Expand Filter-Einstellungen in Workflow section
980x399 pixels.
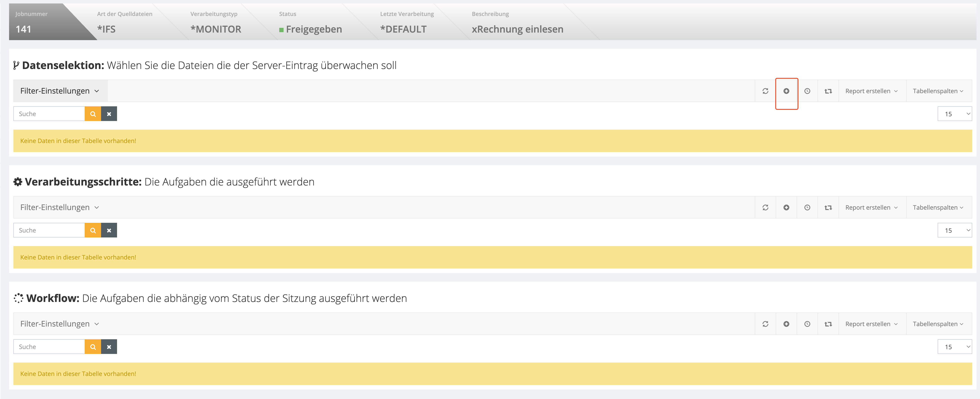[x=60, y=324]
